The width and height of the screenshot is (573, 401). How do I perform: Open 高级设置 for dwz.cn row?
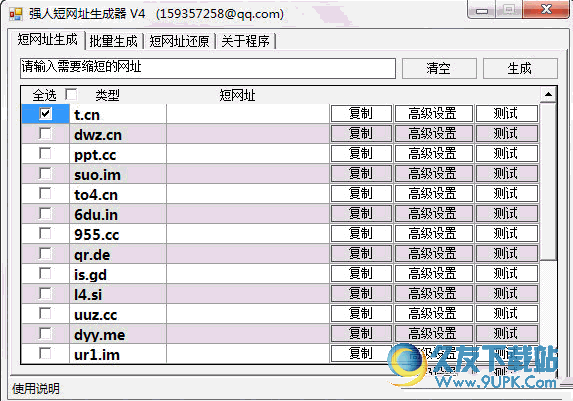[433, 133]
